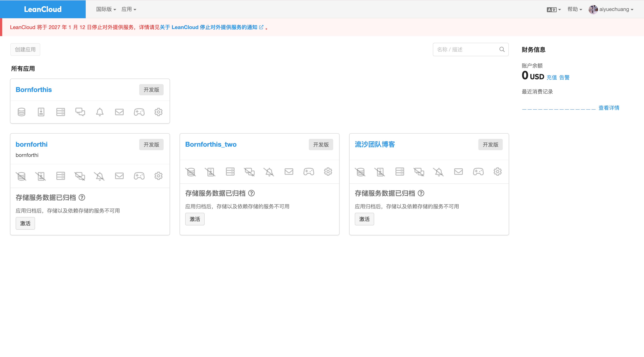Viewport: 644px width, 357px height.
Task: Show archive help for bornforthi card
Action: 82,197
